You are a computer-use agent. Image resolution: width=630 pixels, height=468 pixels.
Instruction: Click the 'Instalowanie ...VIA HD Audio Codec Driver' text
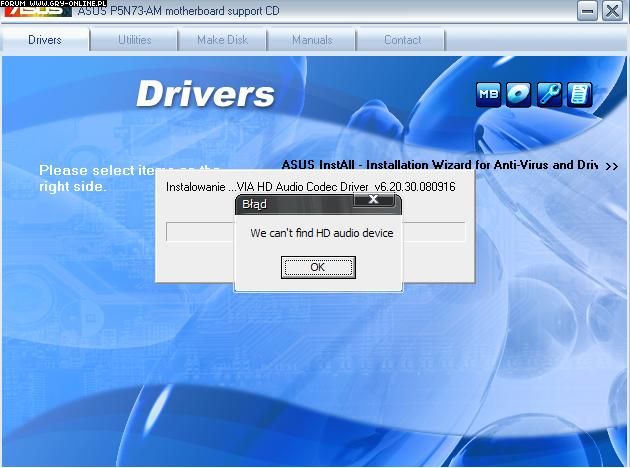311,187
